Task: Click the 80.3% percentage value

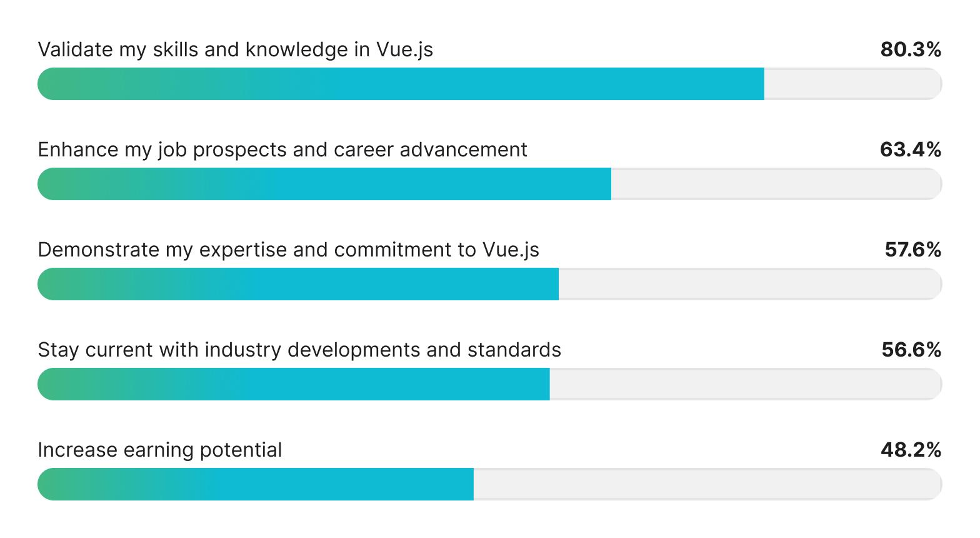Action: click(910, 49)
